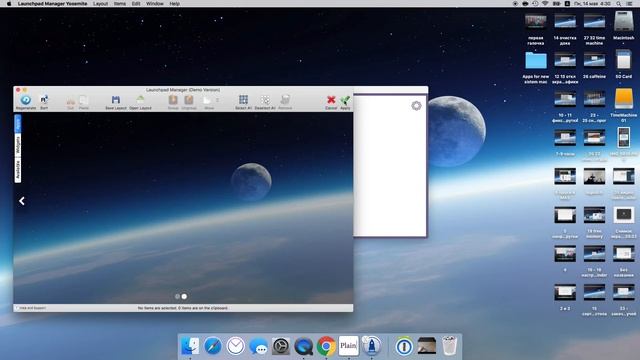This screenshot has height=360, width=640.
Task: Click the Open Layout toolbar icon
Action: coord(140,100)
